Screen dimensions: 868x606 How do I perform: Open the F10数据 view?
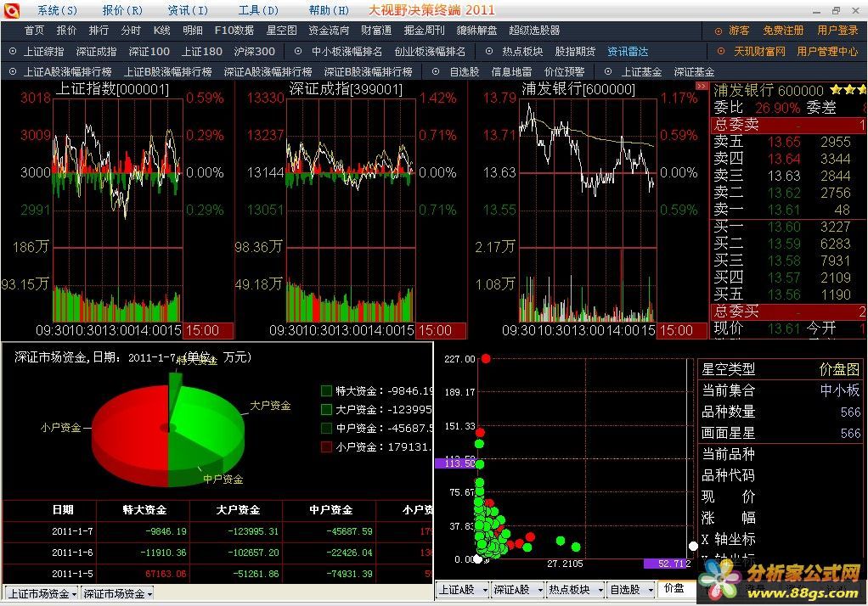tap(234, 31)
